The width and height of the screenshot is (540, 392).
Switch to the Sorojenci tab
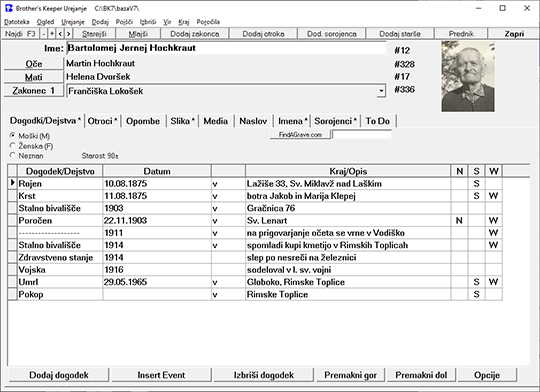(x=335, y=121)
